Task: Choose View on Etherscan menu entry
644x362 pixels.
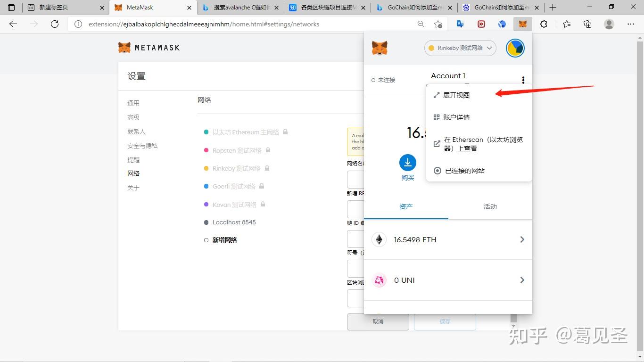Action: pos(479,144)
